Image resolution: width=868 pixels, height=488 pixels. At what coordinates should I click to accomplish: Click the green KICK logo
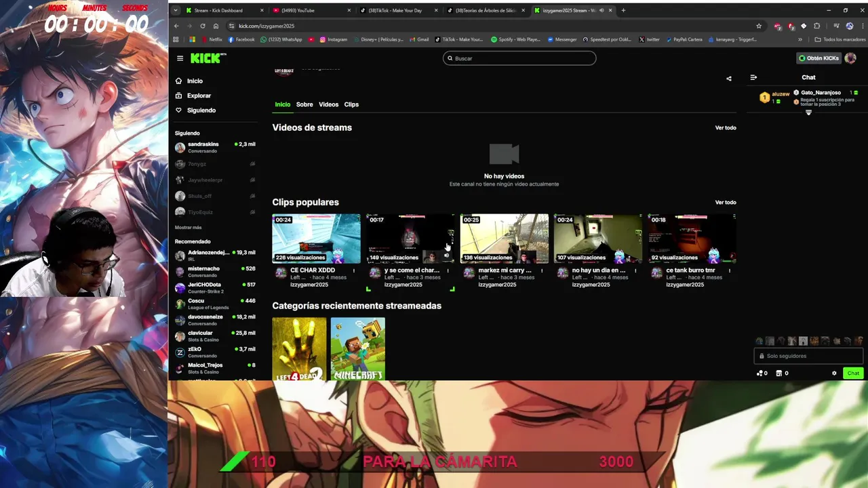click(207, 58)
